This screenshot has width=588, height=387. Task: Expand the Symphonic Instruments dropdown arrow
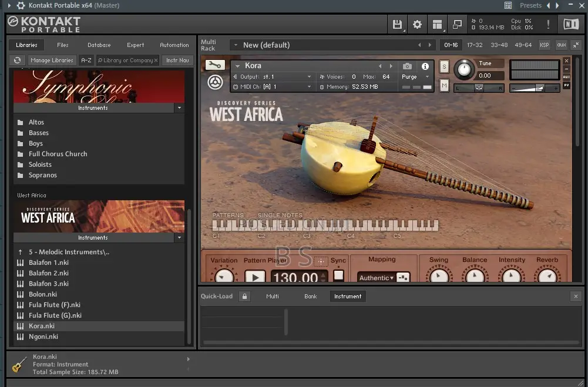(179, 108)
